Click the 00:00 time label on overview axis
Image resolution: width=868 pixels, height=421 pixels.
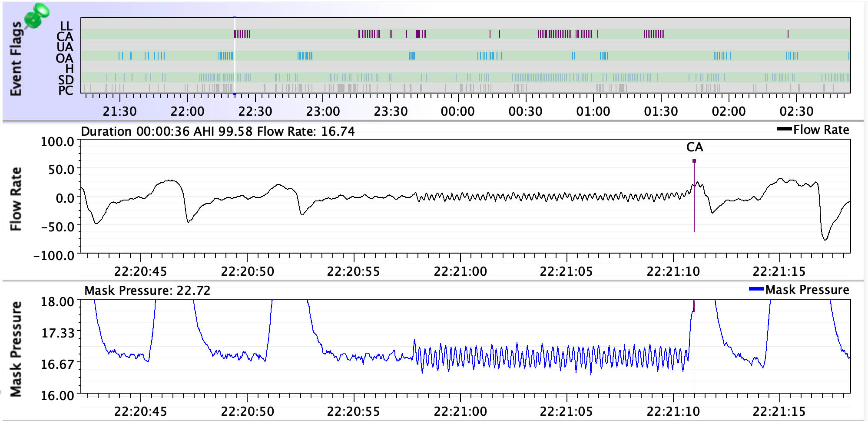[458, 111]
